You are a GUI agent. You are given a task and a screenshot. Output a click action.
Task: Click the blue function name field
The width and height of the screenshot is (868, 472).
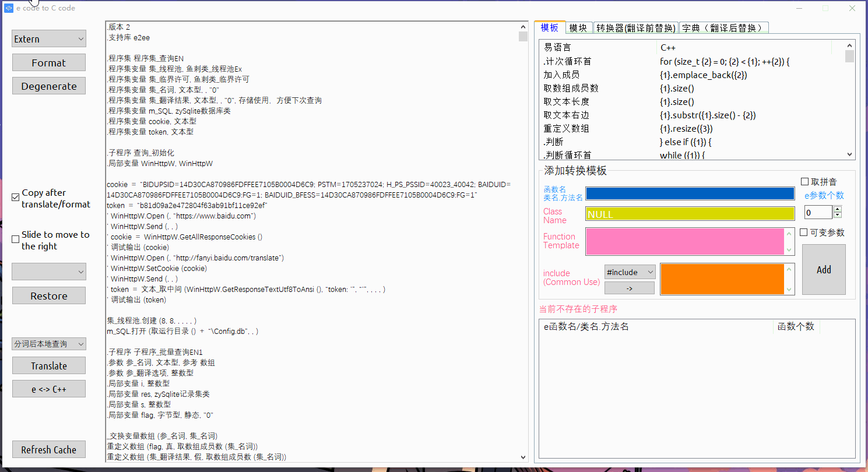[690, 193]
